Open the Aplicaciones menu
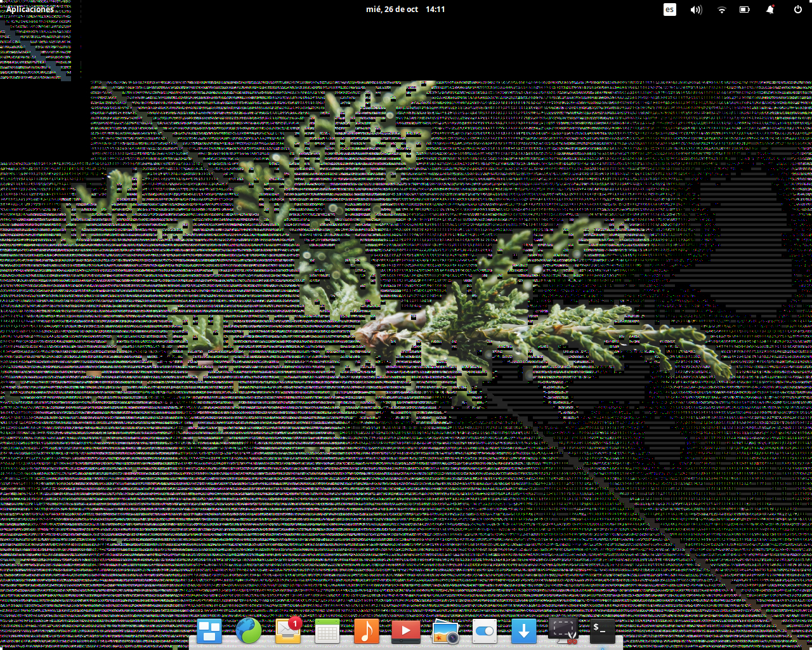This screenshot has width=812, height=650. pyautogui.click(x=30, y=10)
